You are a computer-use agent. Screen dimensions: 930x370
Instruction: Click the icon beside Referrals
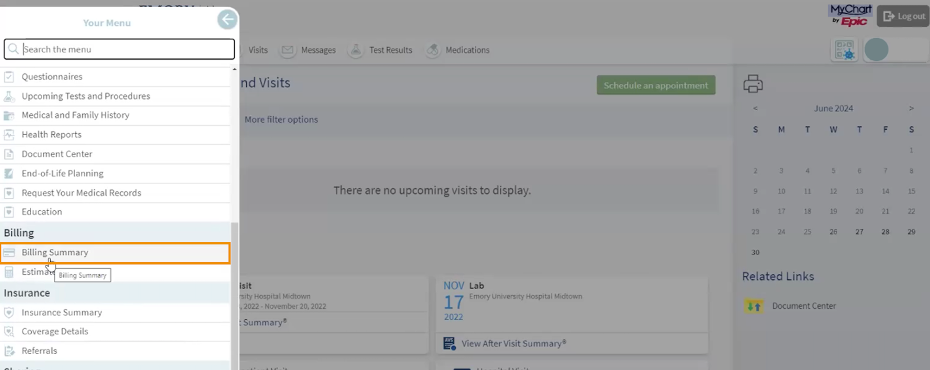(x=9, y=351)
